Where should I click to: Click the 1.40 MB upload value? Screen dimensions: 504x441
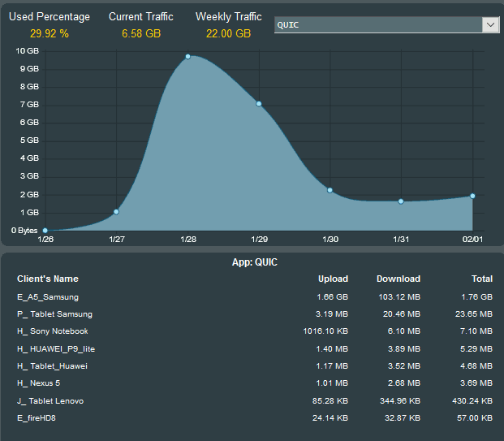(x=332, y=349)
